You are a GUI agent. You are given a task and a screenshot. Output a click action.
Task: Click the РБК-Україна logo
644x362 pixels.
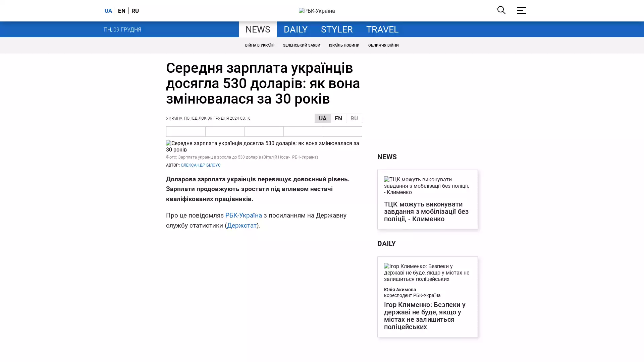click(317, 11)
